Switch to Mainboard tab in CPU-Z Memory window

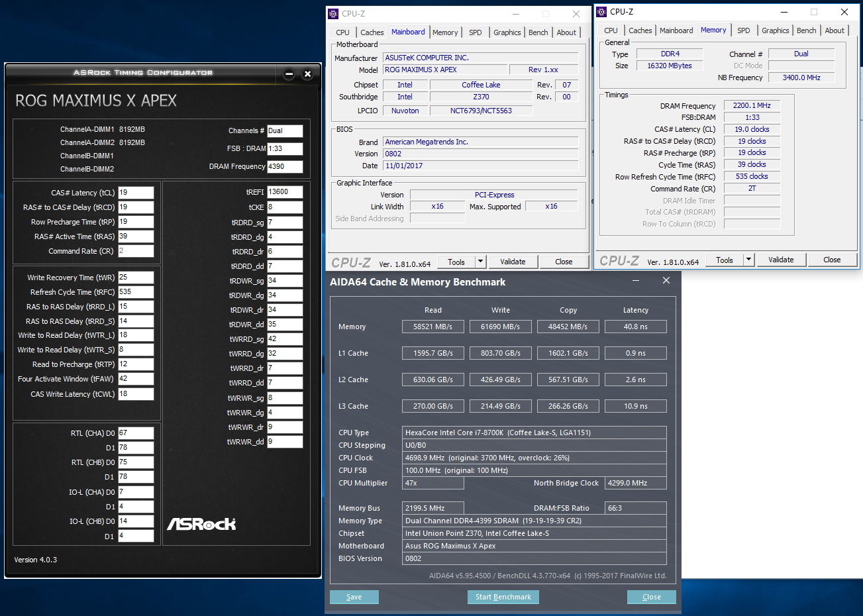pos(676,30)
